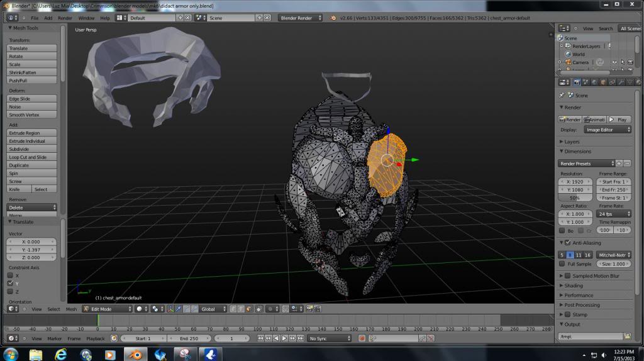Open the Render menu in top bar
Image resolution: width=644 pixels, height=361 pixels.
click(65, 18)
